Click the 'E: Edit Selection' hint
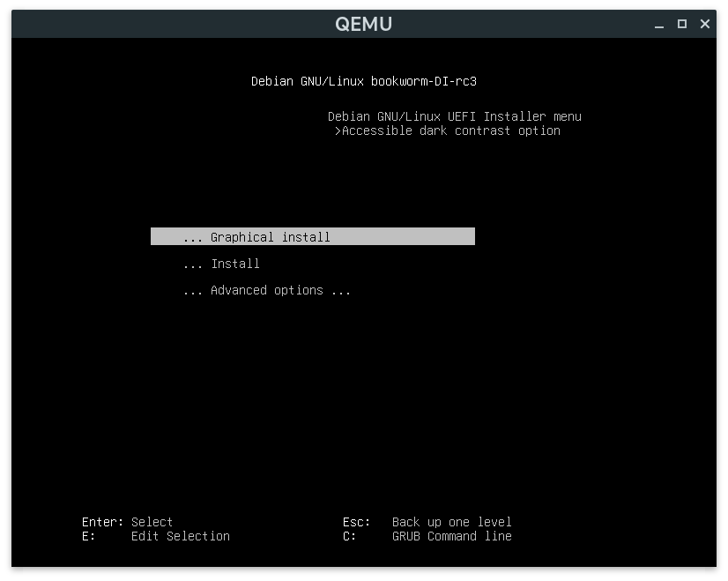 (x=155, y=536)
